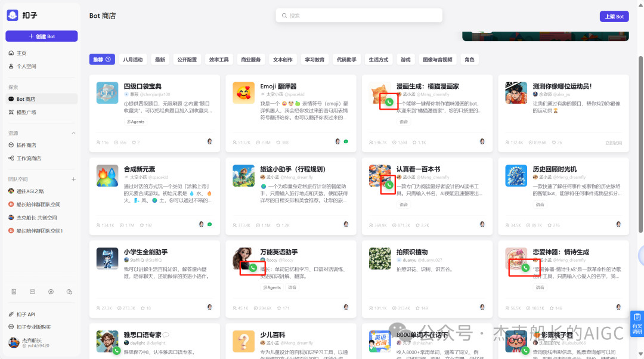Viewport: 644px width, 359px height.
Task: Switch to the 八月活动 tab
Action: pos(132,60)
